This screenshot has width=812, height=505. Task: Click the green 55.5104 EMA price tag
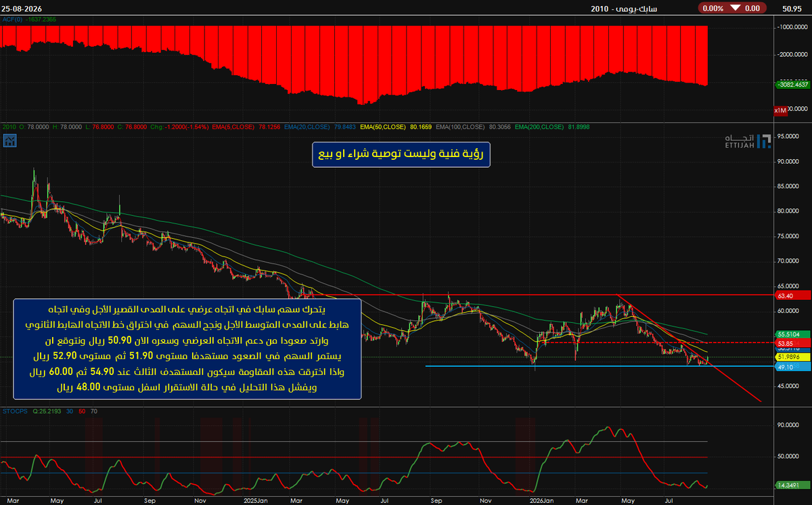tap(792, 334)
